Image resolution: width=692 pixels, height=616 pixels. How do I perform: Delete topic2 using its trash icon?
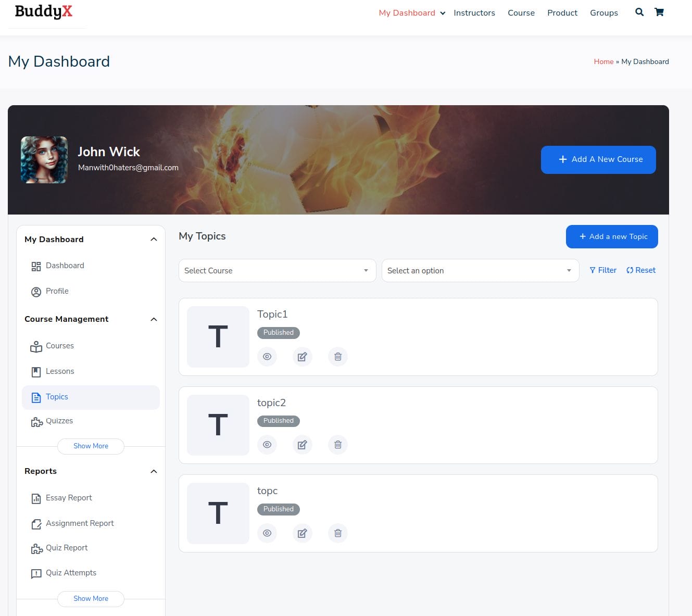pyautogui.click(x=337, y=445)
